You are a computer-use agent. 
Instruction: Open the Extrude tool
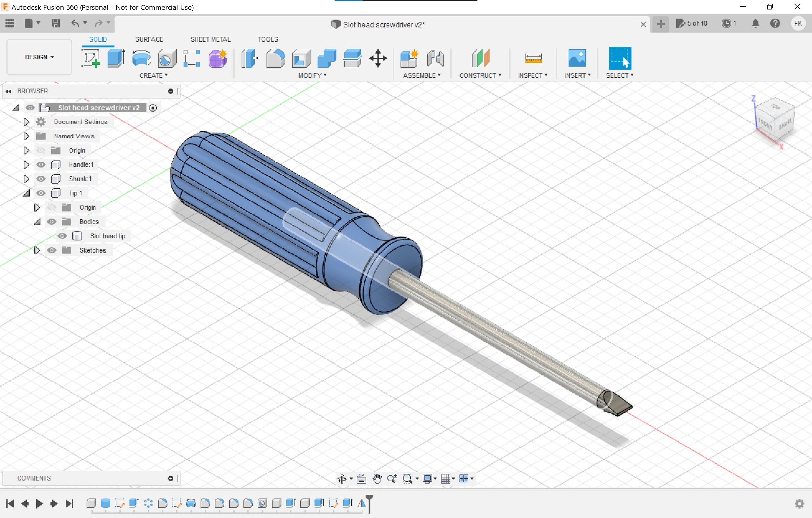115,58
